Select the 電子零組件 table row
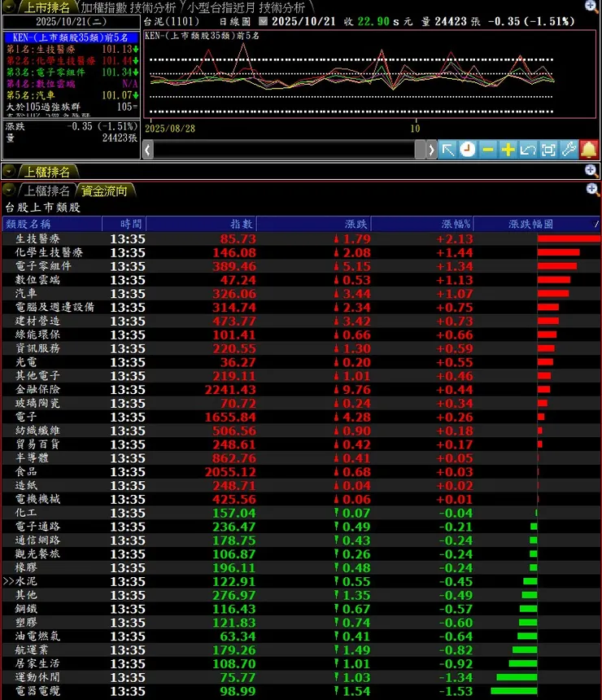 tap(301, 266)
